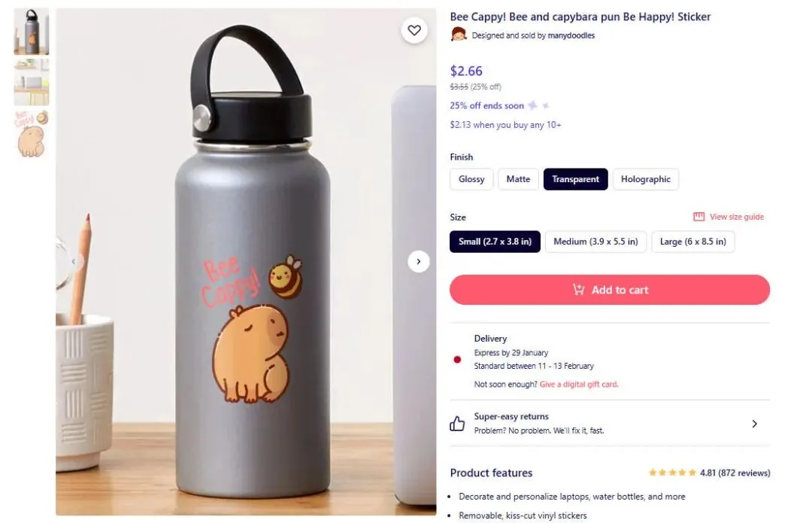Click the next image arrow

pos(418,261)
